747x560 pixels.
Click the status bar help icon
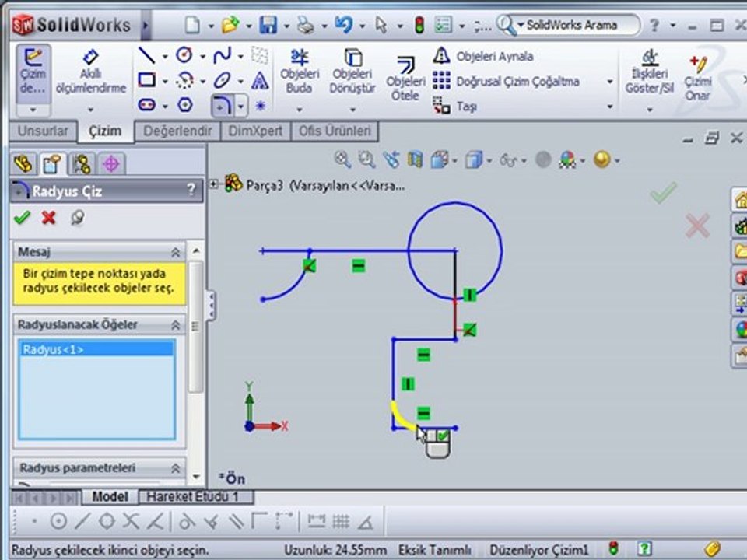pos(644,548)
